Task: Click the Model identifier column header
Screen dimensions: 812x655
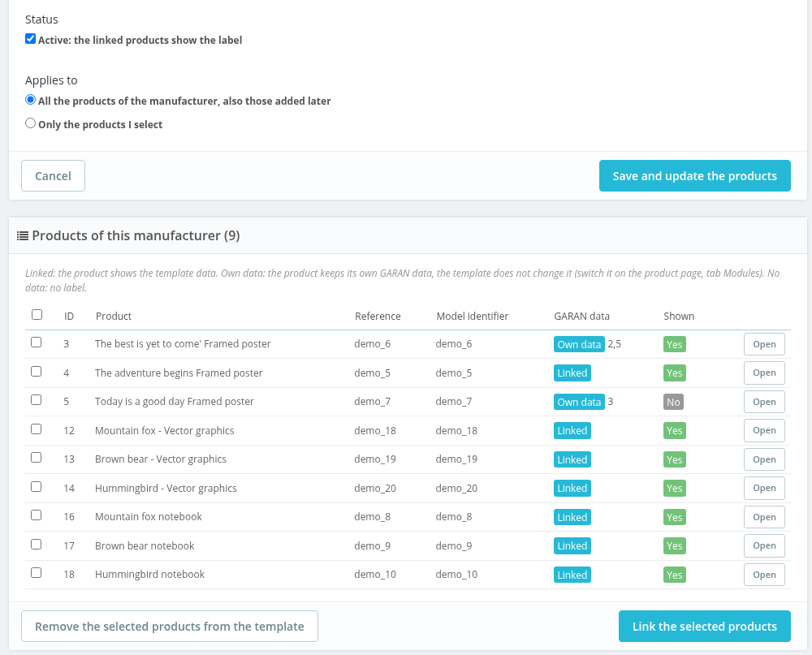Action: 473,317
